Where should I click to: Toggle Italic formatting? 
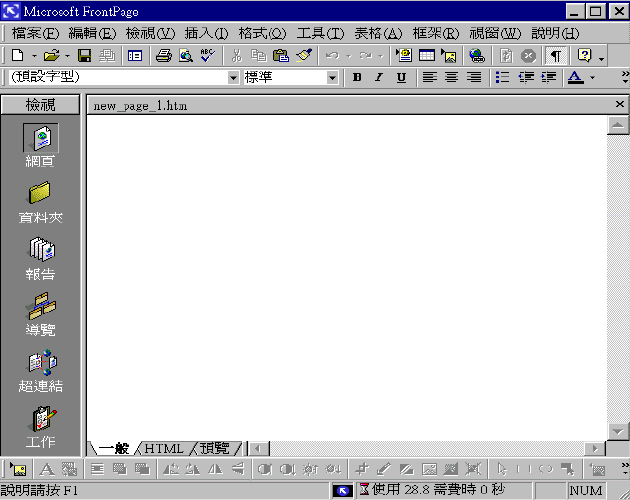coord(379,77)
